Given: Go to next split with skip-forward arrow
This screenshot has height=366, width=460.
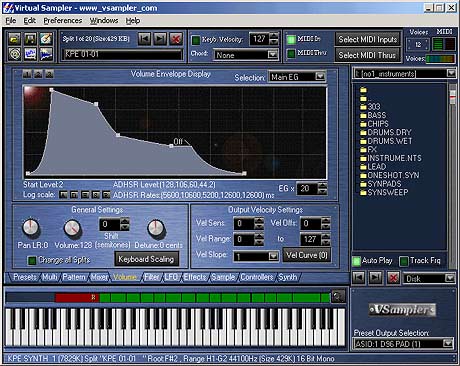Looking at the screenshot, I should (x=160, y=39).
